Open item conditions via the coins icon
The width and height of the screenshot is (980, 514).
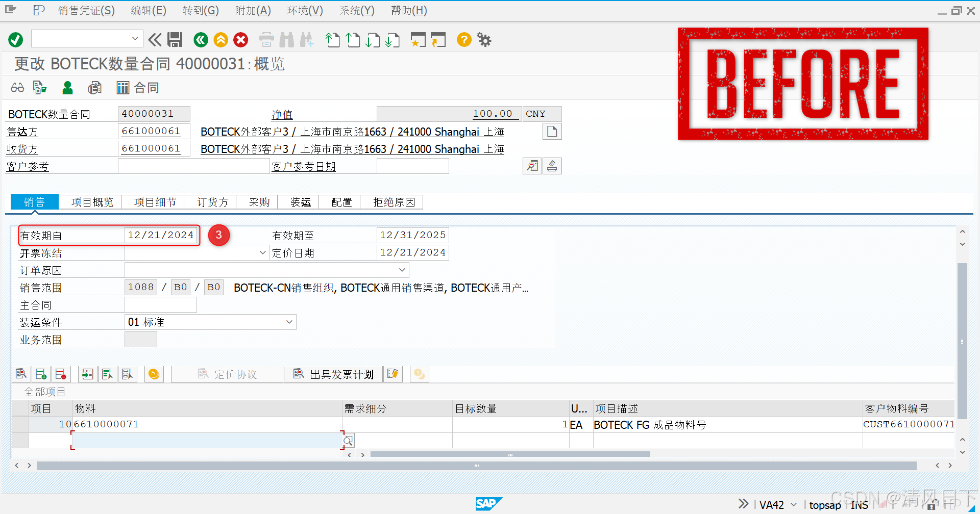click(154, 374)
